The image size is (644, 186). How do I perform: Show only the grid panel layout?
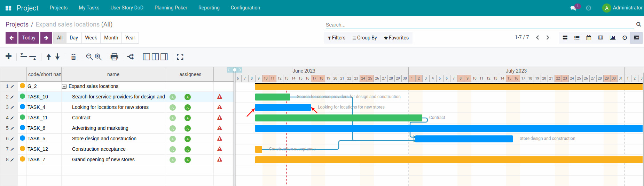point(147,57)
